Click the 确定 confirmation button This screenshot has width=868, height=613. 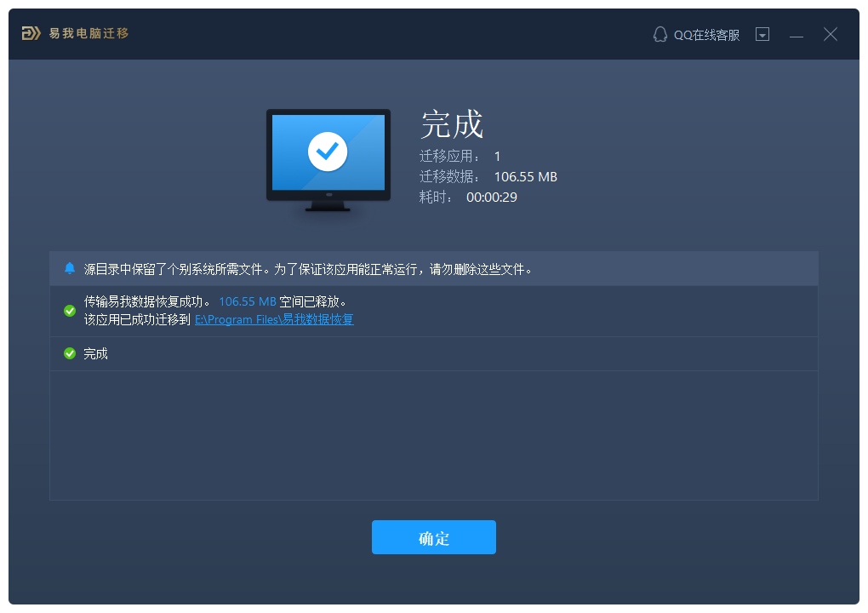(433, 537)
